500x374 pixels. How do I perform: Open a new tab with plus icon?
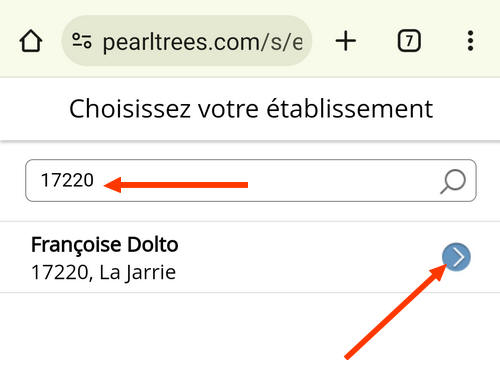click(x=346, y=41)
